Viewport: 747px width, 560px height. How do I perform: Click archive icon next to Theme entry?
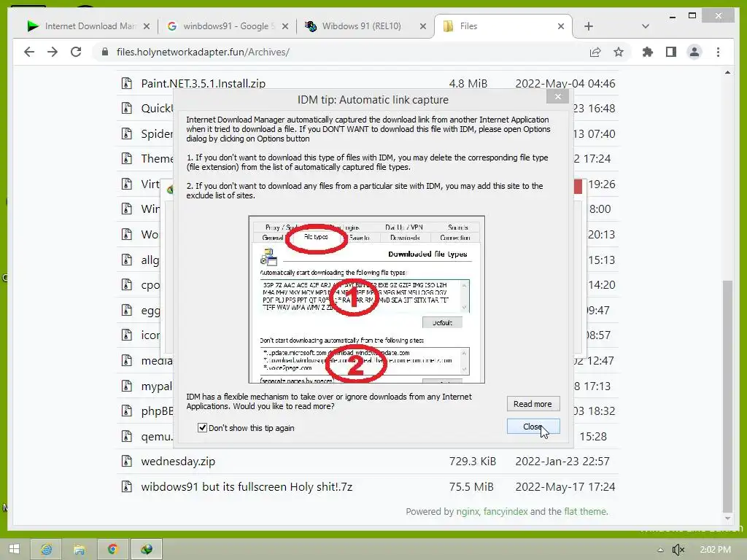coord(126,158)
